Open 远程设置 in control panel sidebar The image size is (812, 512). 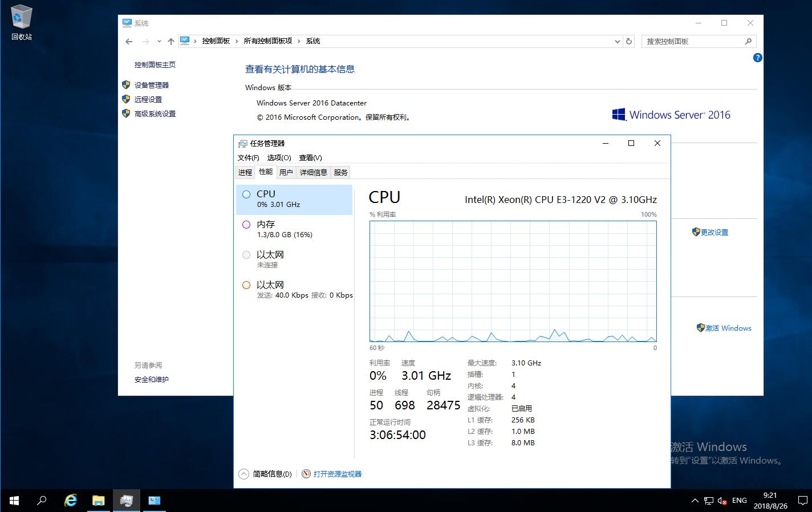148,99
